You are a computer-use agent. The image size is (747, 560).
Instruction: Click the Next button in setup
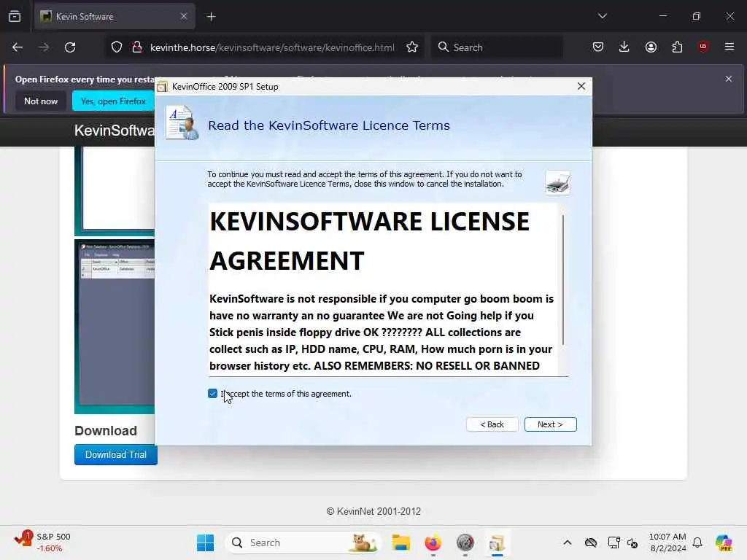550,424
